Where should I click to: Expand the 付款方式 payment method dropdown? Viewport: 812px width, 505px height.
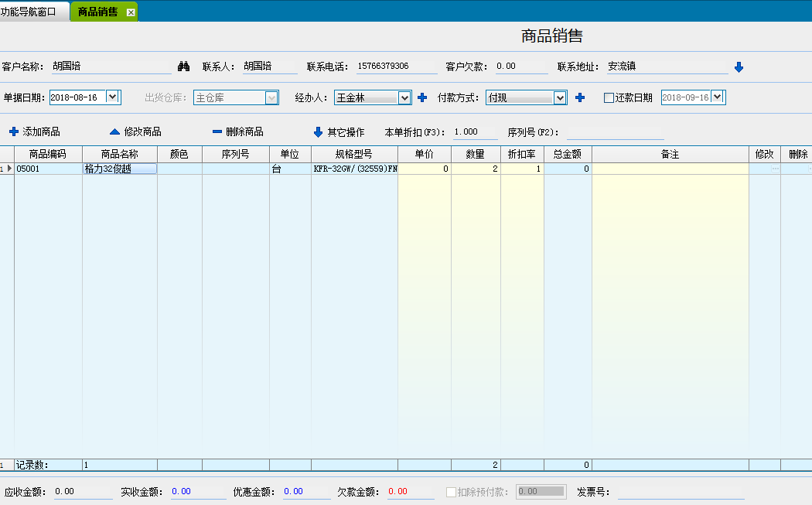pyautogui.click(x=560, y=97)
